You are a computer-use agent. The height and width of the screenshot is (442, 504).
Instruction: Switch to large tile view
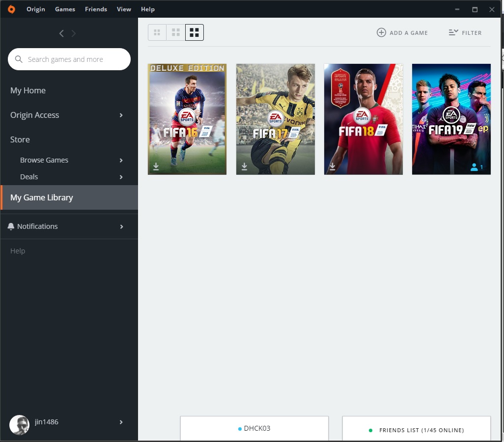(x=195, y=32)
